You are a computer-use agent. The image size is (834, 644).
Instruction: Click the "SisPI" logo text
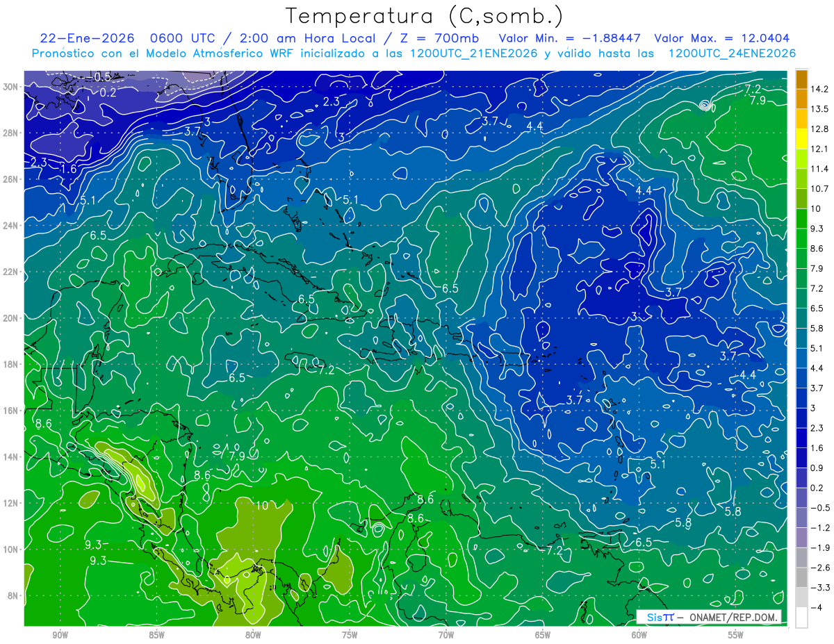point(660,617)
